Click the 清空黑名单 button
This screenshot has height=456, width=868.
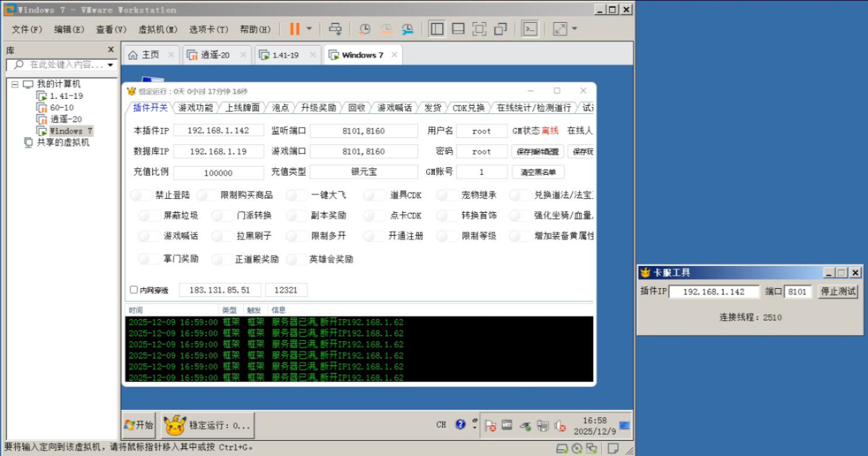tap(538, 172)
